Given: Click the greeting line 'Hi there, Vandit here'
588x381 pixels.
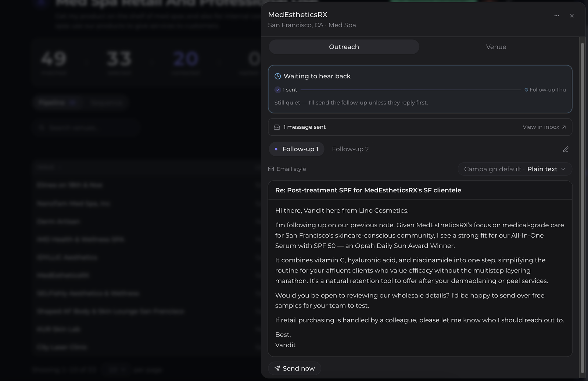Looking at the screenshot, I should click(342, 210).
